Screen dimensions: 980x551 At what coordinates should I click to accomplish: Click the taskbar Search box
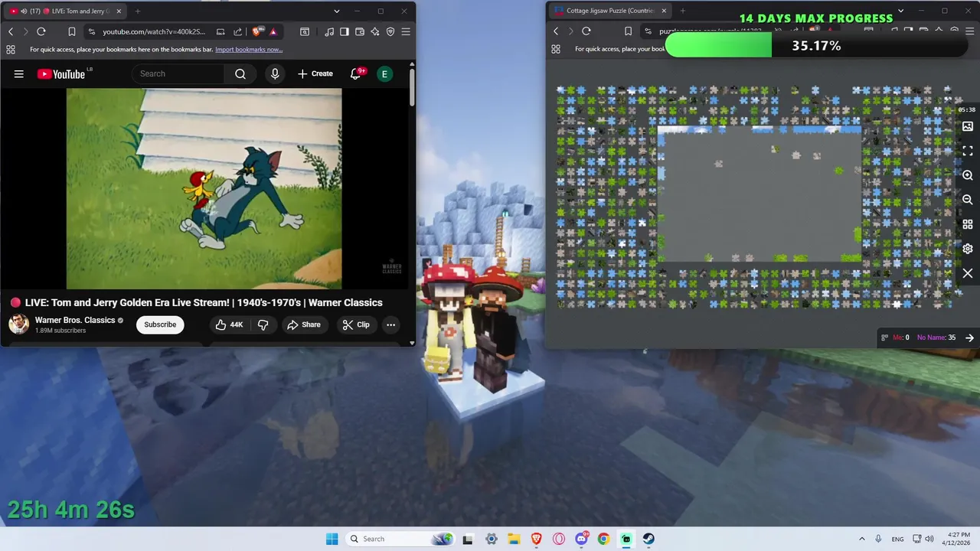(400, 539)
